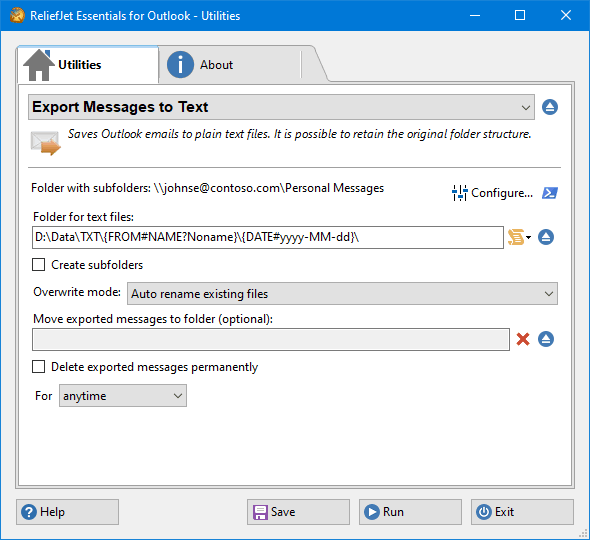590x540 pixels.
Task: Open the orange macro insert menu icon
Action: 519,237
